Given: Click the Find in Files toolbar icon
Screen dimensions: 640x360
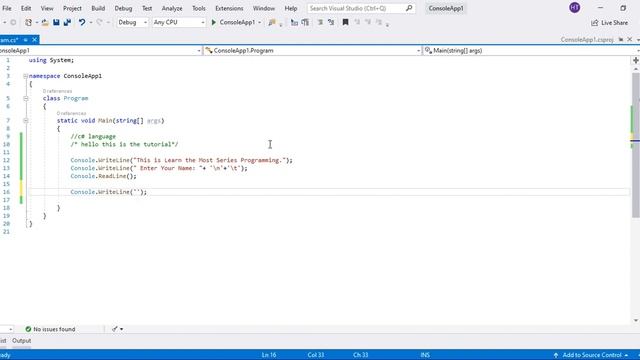Looking at the screenshot, I should click(x=272, y=22).
